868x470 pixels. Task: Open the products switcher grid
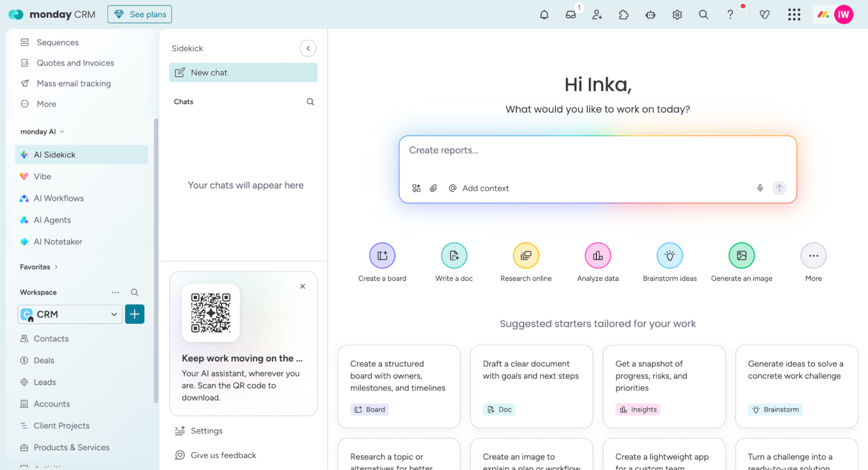click(x=794, y=15)
